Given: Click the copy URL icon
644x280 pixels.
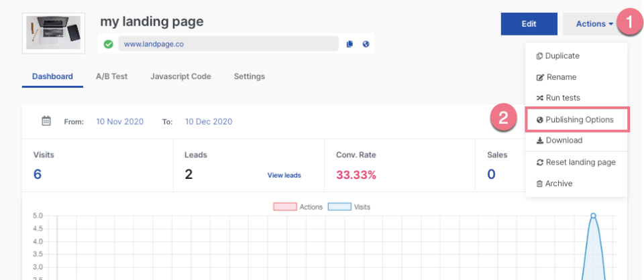Looking at the screenshot, I should pyautogui.click(x=350, y=44).
